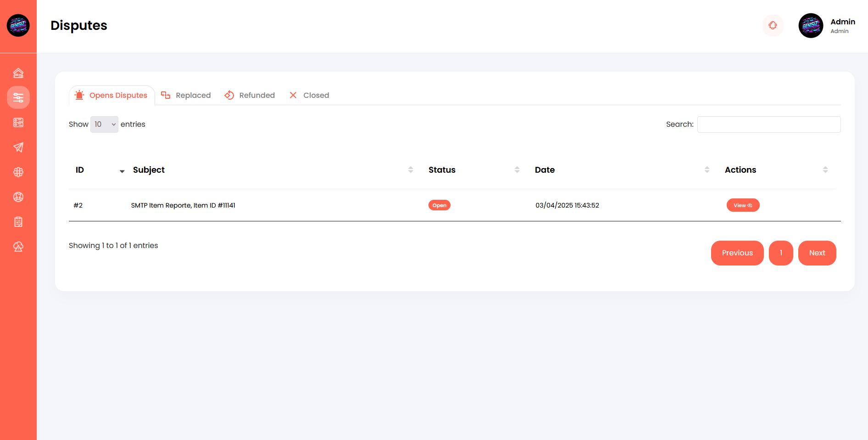The width and height of the screenshot is (868, 440).
Task: Click the Disputes page heading
Action: pos(79,26)
